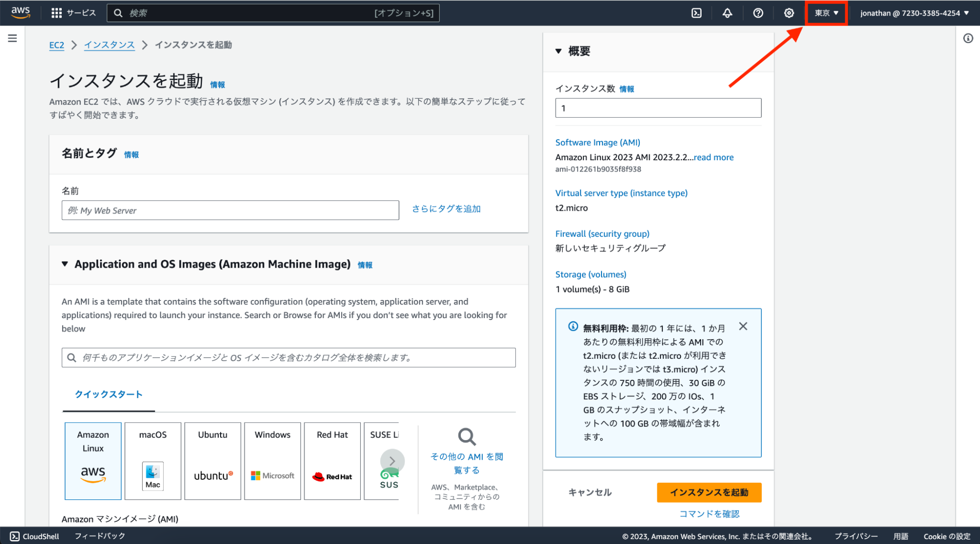Image resolution: width=980 pixels, height=544 pixels.
Task: Open the 東京 region dropdown
Action: click(x=827, y=13)
